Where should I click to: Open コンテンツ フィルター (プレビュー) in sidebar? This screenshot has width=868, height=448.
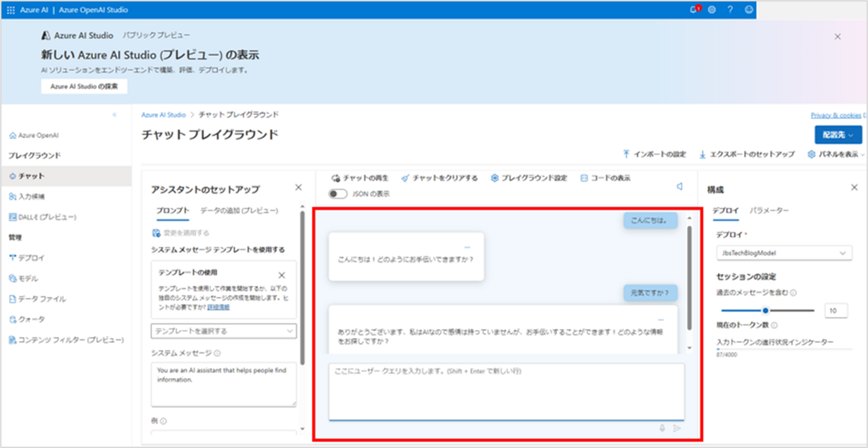click(x=66, y=339)
